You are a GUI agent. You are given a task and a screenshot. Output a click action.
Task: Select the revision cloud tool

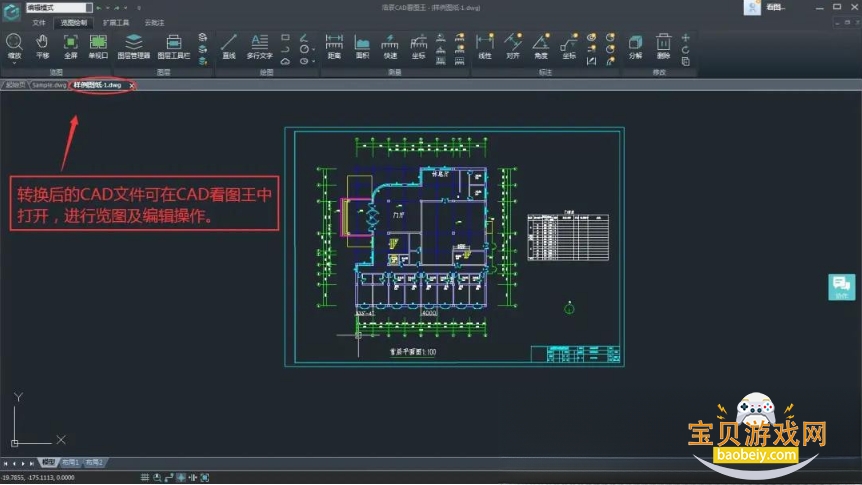pyautogui.click(x=285, y=61)
